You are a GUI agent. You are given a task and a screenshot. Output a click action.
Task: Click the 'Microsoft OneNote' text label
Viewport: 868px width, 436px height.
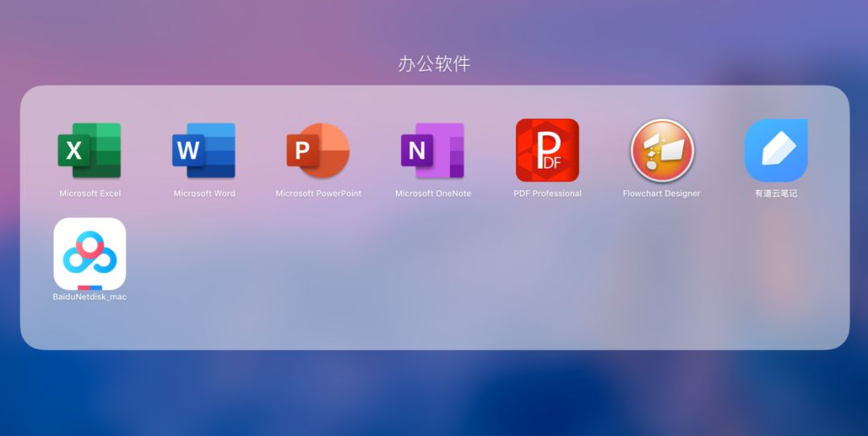(433, 194)
